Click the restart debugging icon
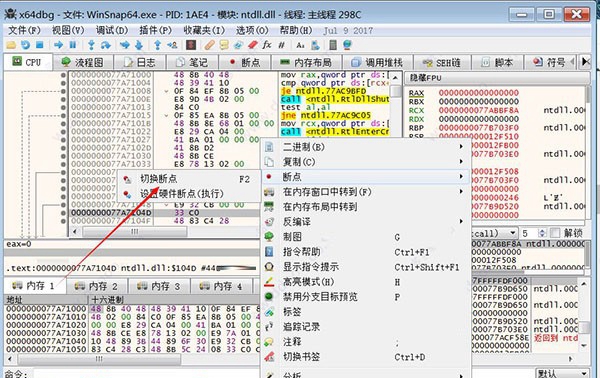Viewport: 600px width, 378px height. point(26,45)
